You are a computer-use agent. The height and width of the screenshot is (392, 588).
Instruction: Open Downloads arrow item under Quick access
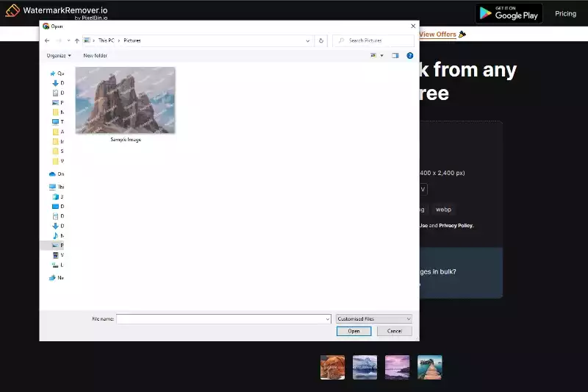pos(58,83)
